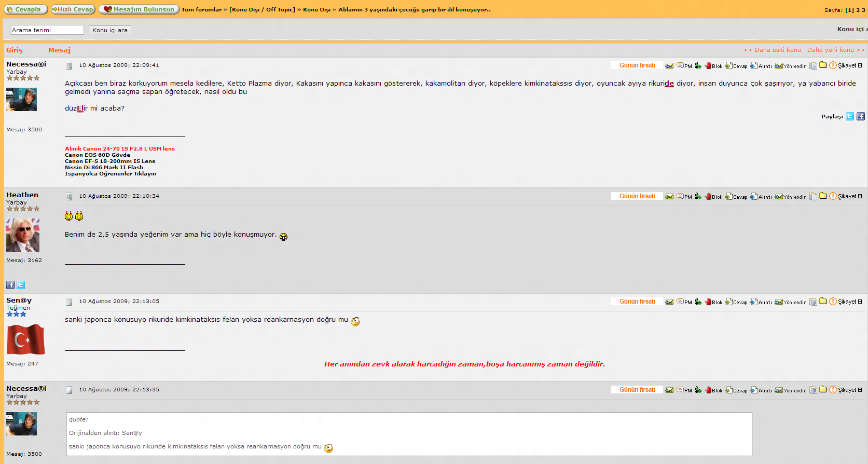Viewport: 868px width, 464px height.
Task: Open Tüm forumlar breadcrumb link
Action: (201, 9)
